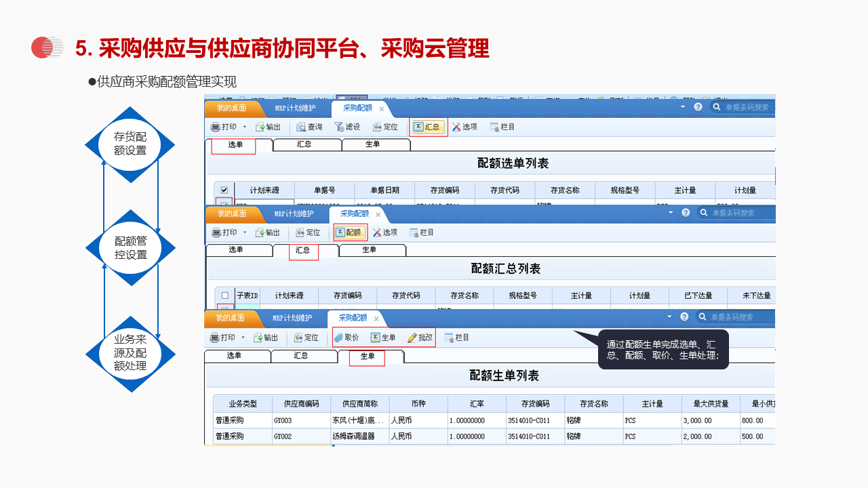
Task: Click 输出 export icon in 配额选单列表 window
Action: click(268, 127)
